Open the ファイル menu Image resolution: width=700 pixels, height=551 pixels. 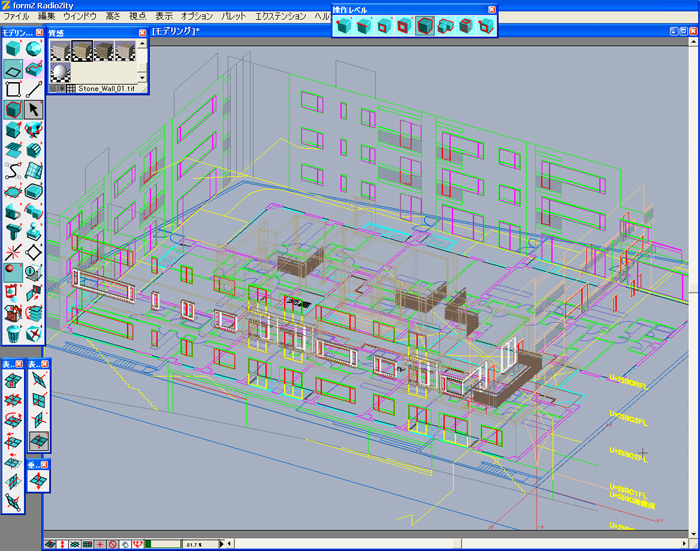tap(17, 18)
